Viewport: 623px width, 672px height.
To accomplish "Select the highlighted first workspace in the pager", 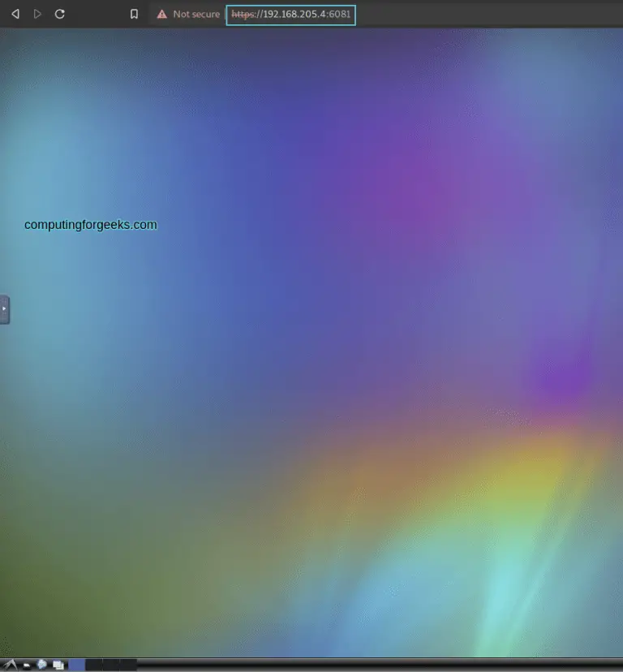I will [77, 665].
